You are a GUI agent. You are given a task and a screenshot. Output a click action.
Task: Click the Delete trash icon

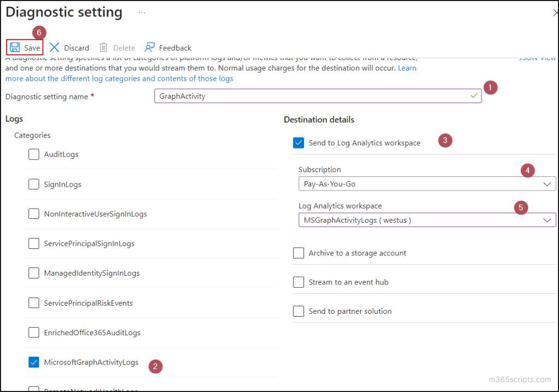(103, 47)
